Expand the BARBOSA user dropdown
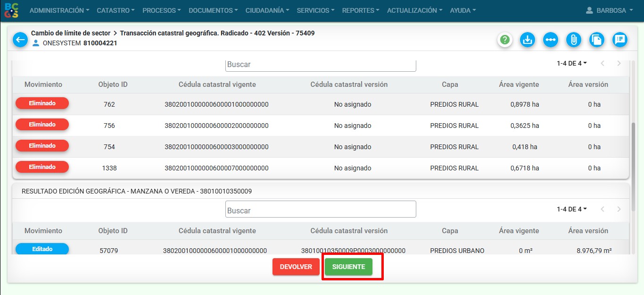The height and width of the screenshot is (295, 644). (609, 10)
